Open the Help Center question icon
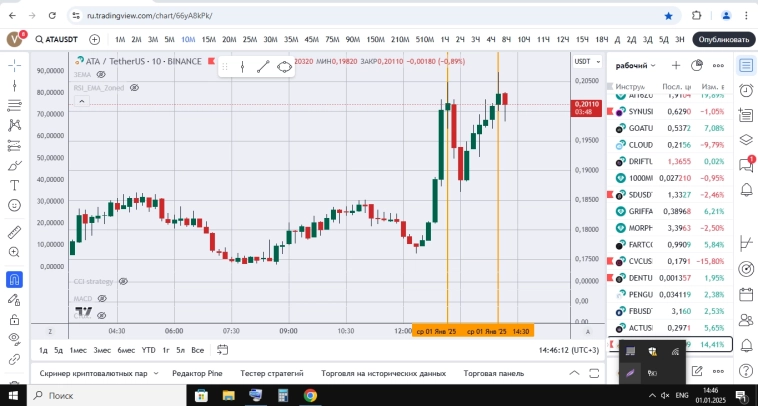 pos(746,371)
